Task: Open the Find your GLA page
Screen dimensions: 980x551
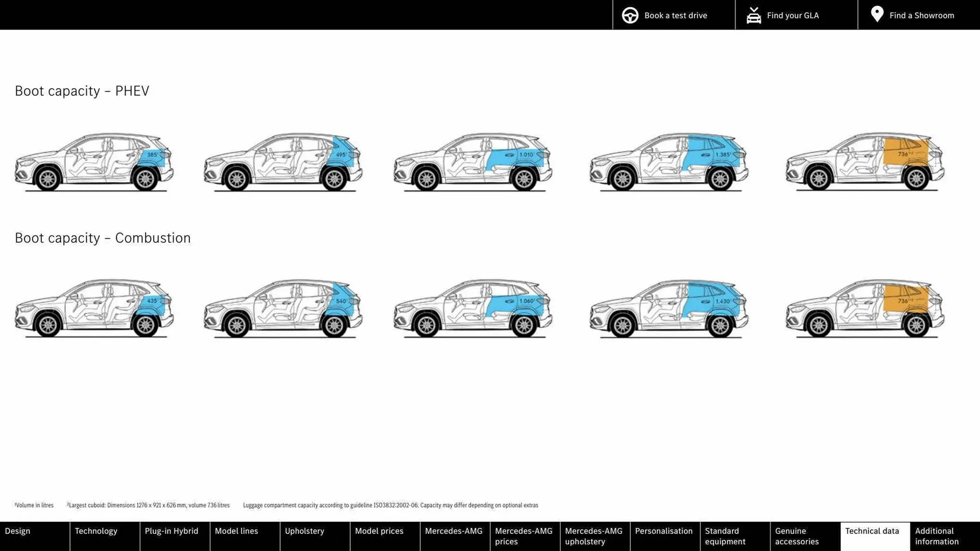Action: 793,15
